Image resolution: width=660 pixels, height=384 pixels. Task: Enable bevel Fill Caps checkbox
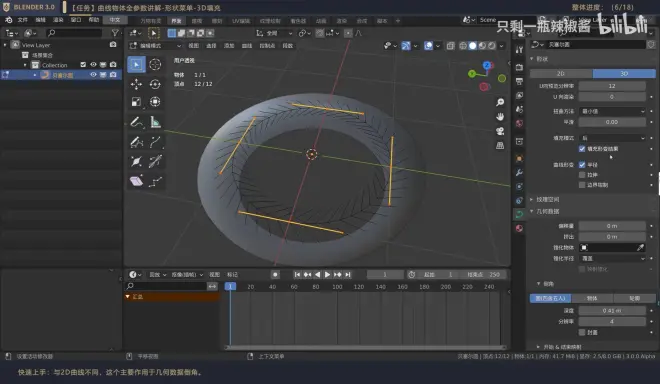582,332
